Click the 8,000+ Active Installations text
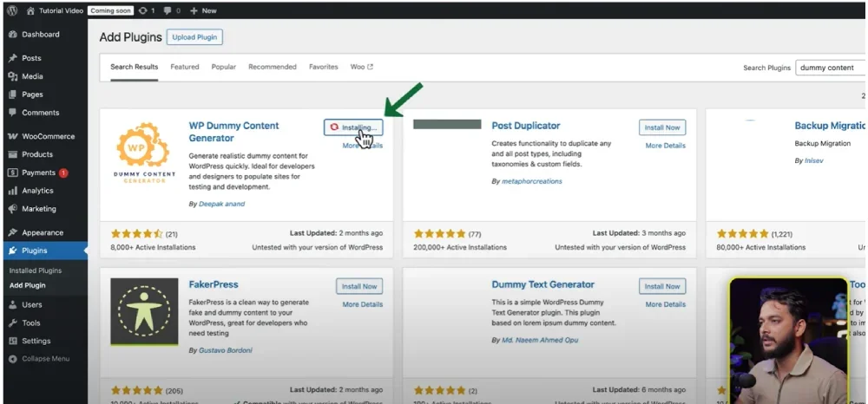868x404 pixels. 153,248
